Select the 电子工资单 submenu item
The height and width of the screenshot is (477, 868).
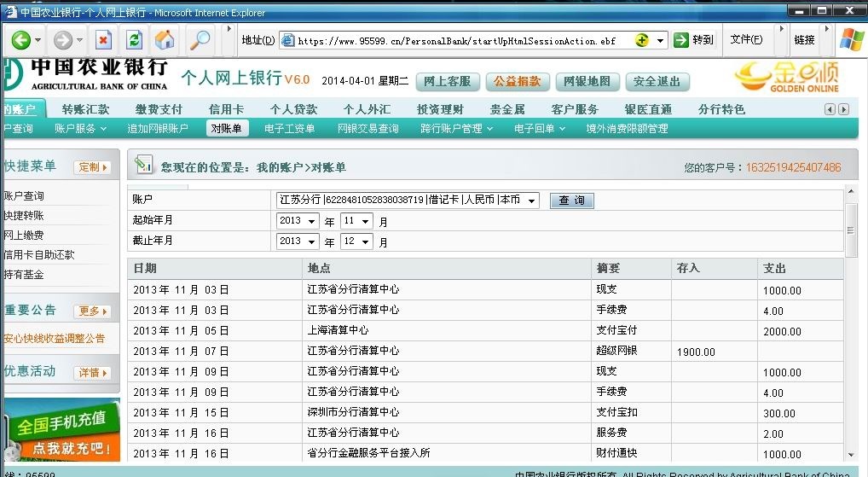pos(289,129)
